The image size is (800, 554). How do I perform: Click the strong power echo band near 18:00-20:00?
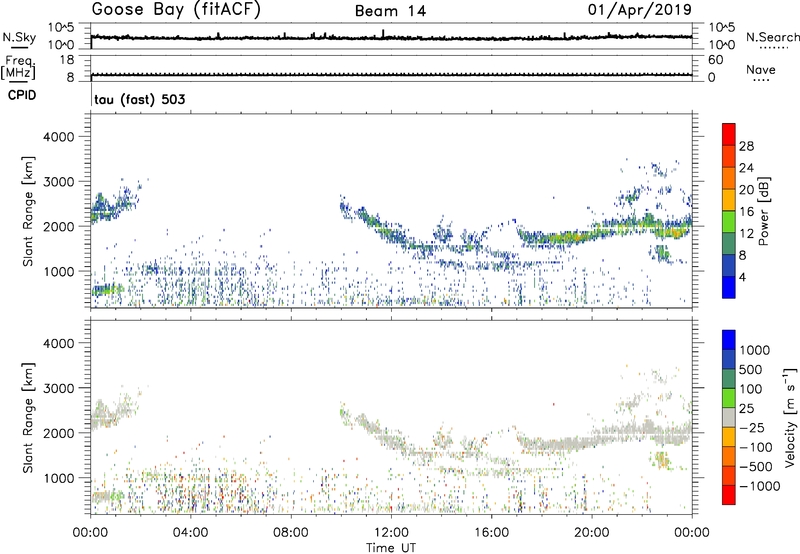[x=566, y=238]
